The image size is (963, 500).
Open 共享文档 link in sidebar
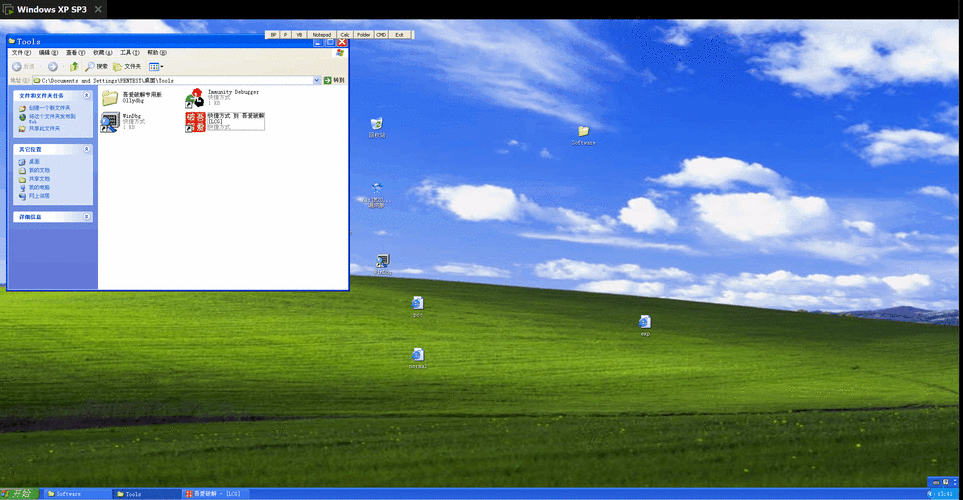tap(39, 179)
